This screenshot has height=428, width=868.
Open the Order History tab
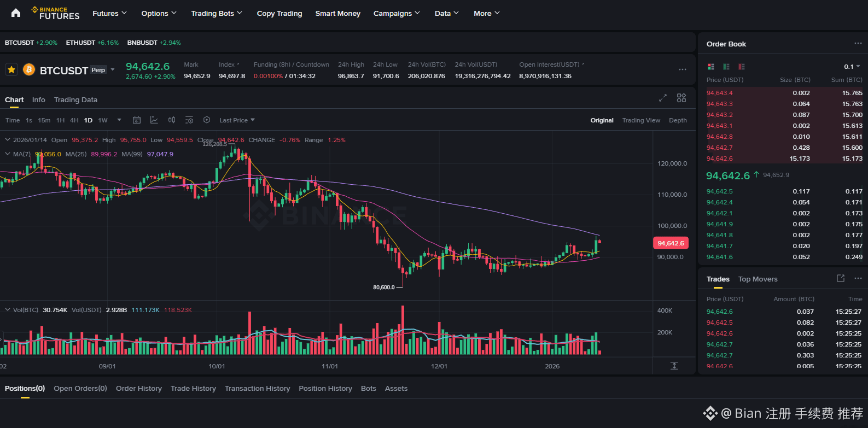pos(139,388)
